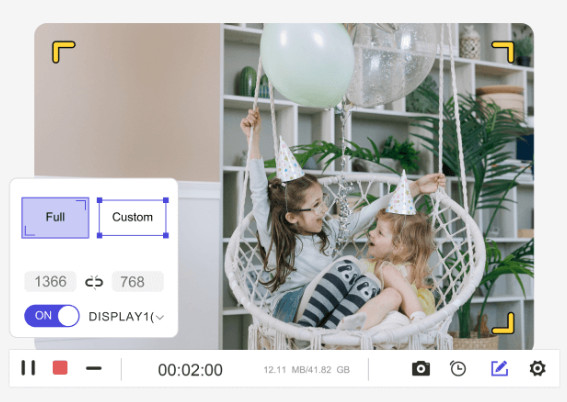Viewport: 567px width, 402px height.
Task: Select the Custom region recording mode
Action: pyautogui.click(x=132, y=217)
